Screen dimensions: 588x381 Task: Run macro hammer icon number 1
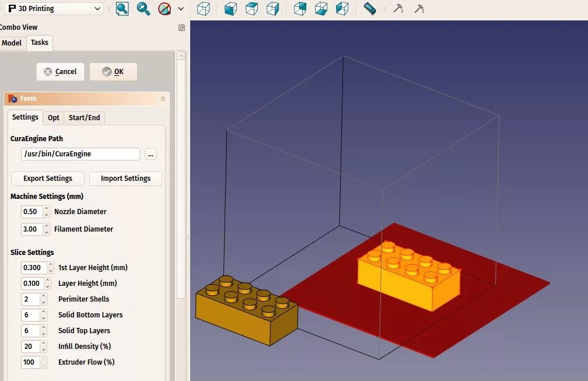pyautogui.click(x=398, y=9)
